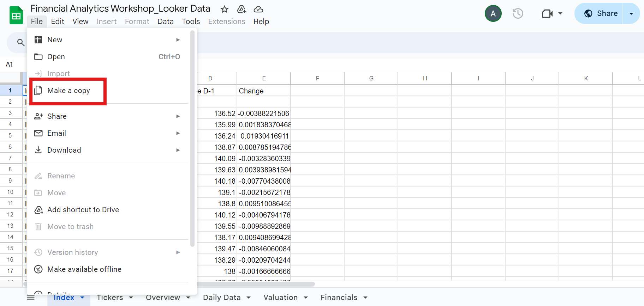Select Move to trash entry
Image resolution: width=644 pixels, height=306 pixels.
(x=108, y=227)
